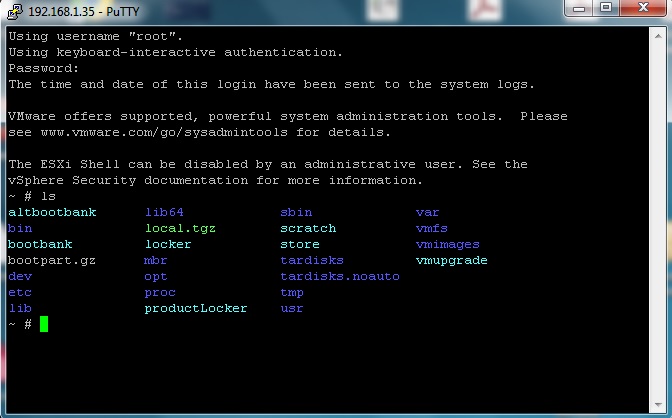Open the PuTTY system menu icon
The image size is (672, 418).
(13, 12)
